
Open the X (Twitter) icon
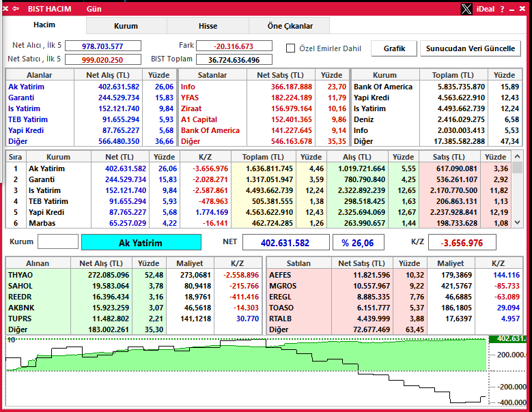click(466, 9)
